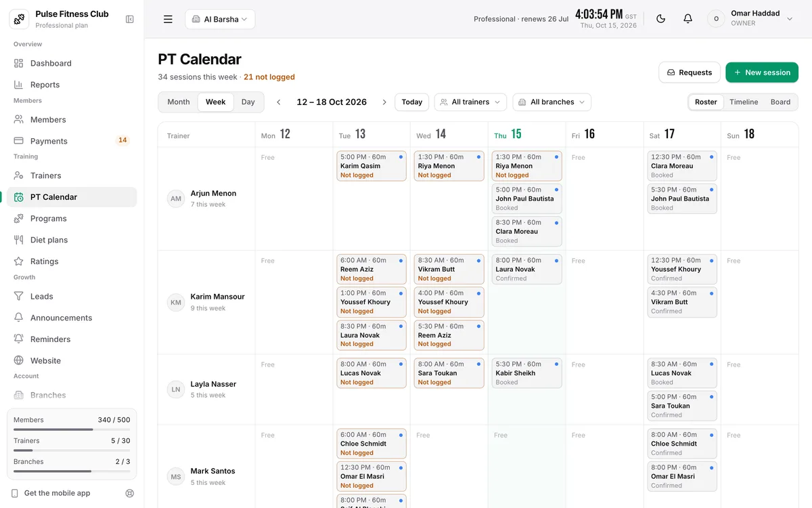Click the PT Calendar icon in sidebar
The width and height of the screenshot is (812, 508).
19,197
